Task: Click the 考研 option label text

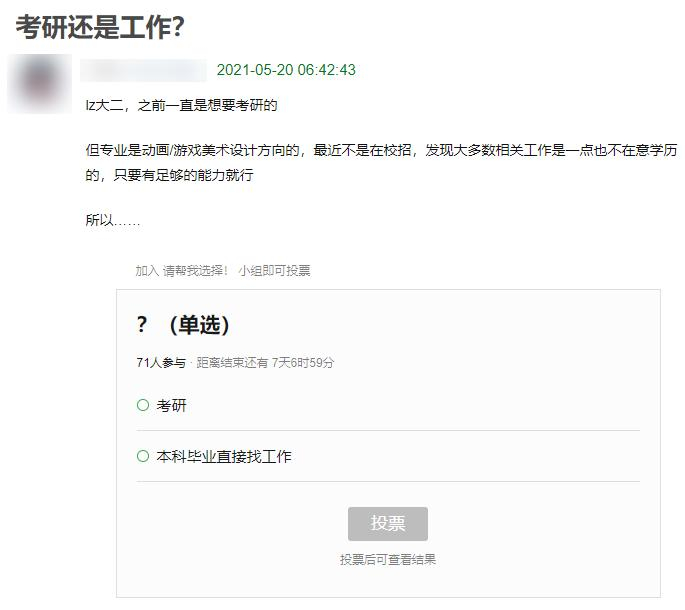Action: click(x=172, y=405)
